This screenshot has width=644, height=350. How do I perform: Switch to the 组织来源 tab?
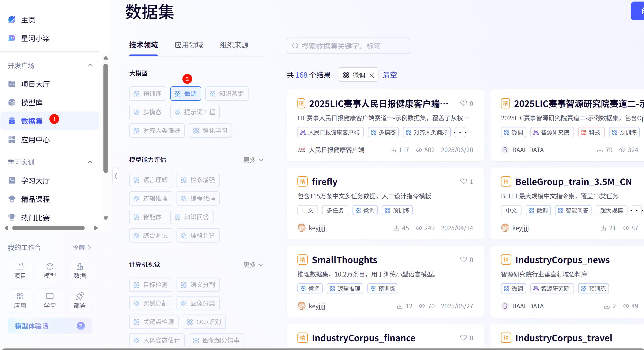234,45
